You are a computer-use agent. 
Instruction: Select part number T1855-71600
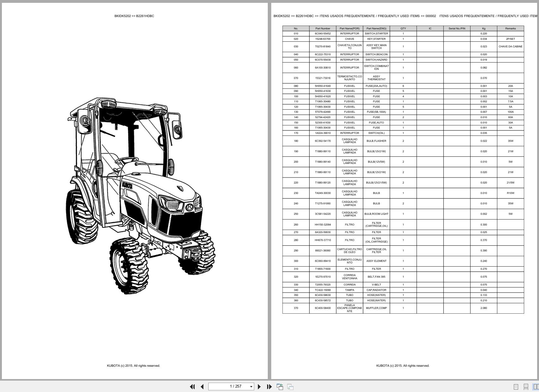[323, 269]
